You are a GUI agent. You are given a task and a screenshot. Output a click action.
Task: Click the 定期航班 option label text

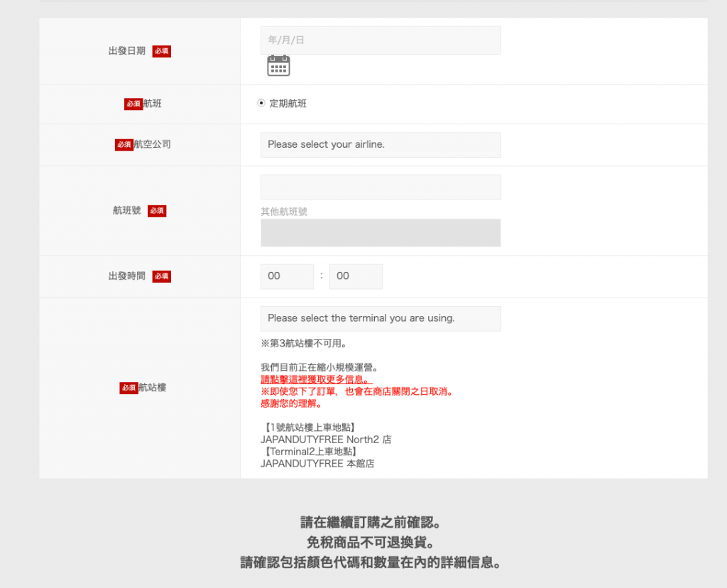click(x=288, y=104)
